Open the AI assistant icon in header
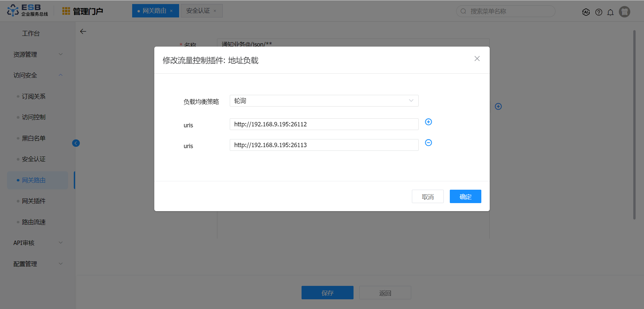Image resolution: width=644 pixels, height=309 pixels. coord(586,12)
